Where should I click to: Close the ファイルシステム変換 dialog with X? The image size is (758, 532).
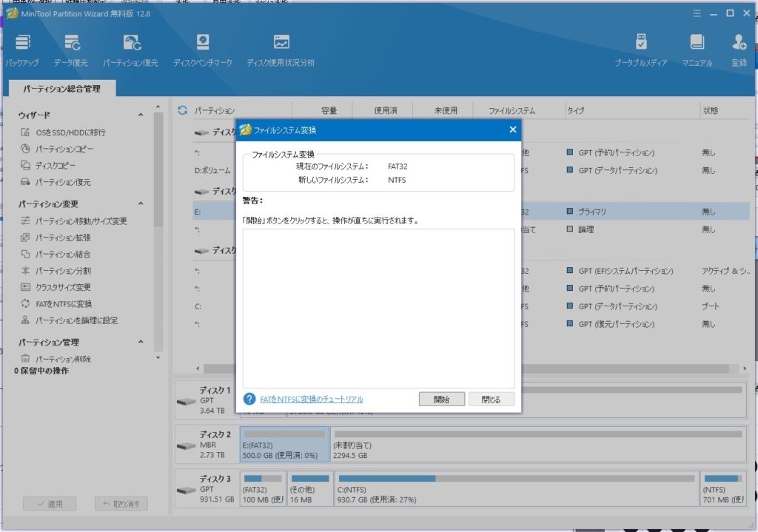tap(512, 129)
